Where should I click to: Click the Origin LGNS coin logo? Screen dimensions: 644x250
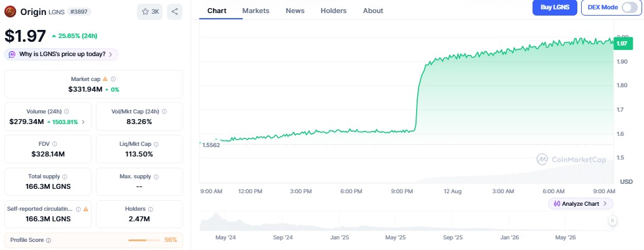(10, 11)
